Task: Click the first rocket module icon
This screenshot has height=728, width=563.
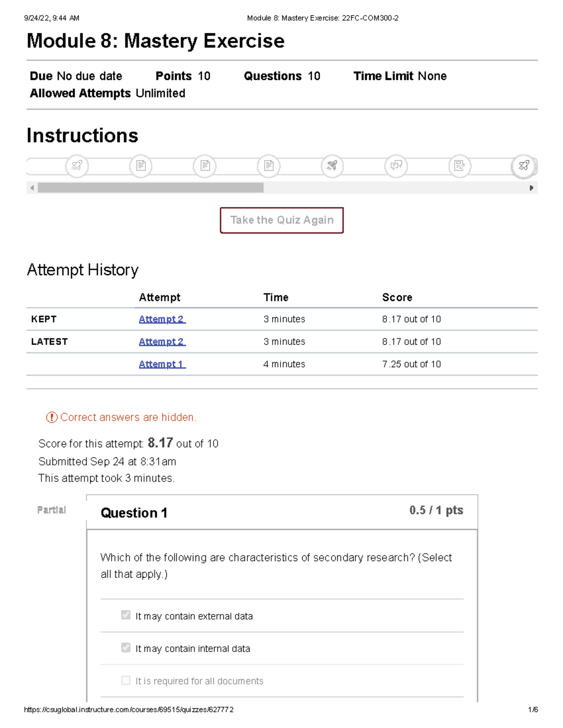Action: coord(77,166)
